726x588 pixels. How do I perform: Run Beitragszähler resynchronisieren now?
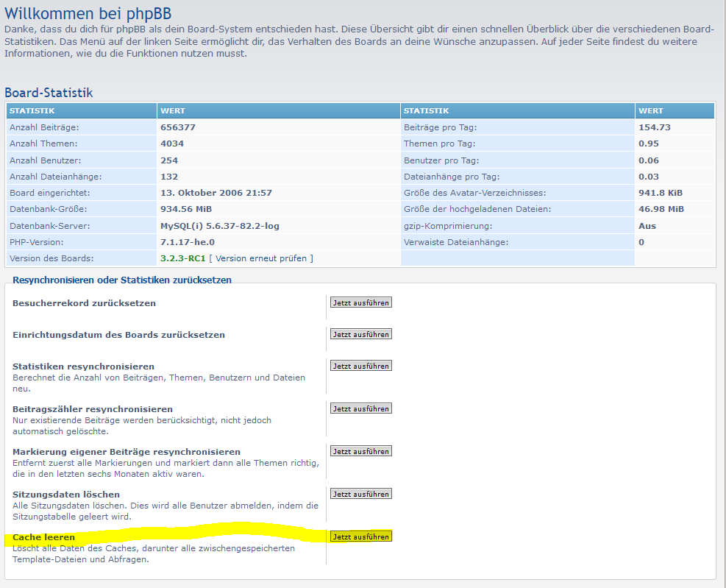click(360, 408)
